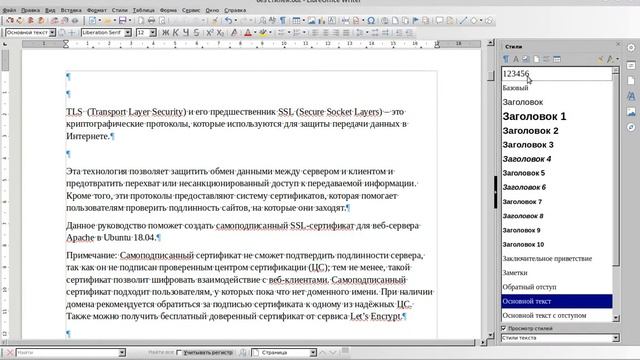
Task: Open the Файл menu
Action: point(9,10)
